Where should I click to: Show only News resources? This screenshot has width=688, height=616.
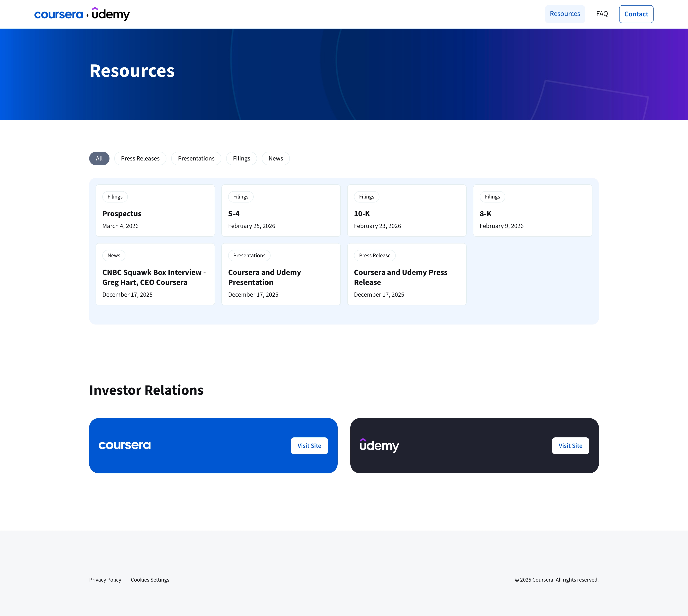pos(276,158)
